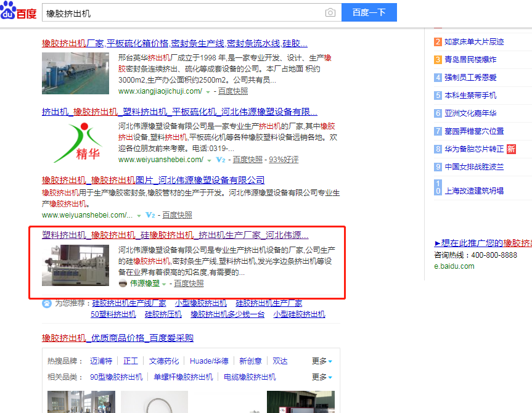Select brand 双达

(x=280, y=361)
